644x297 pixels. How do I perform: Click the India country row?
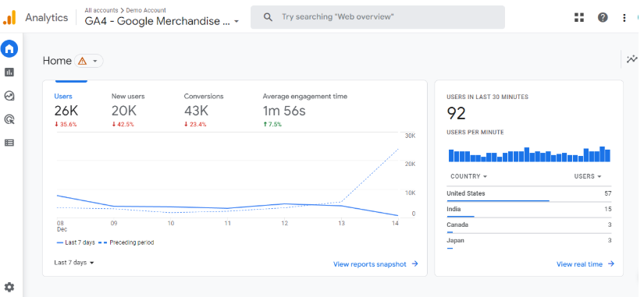click(x=529, y=210)
